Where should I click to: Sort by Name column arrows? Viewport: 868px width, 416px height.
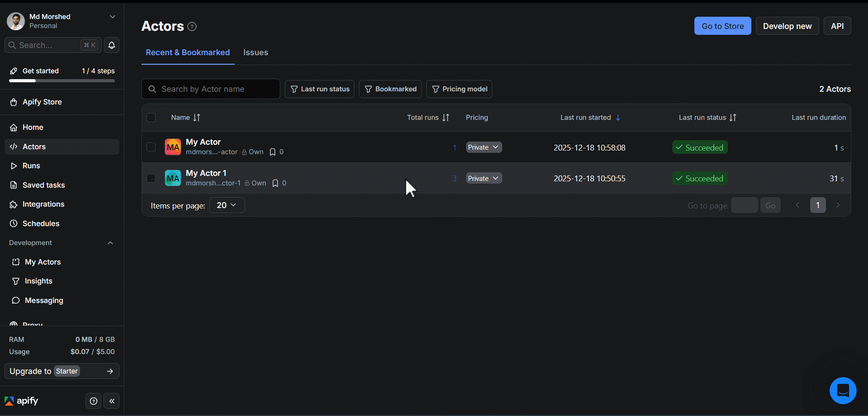pos(197,118)
